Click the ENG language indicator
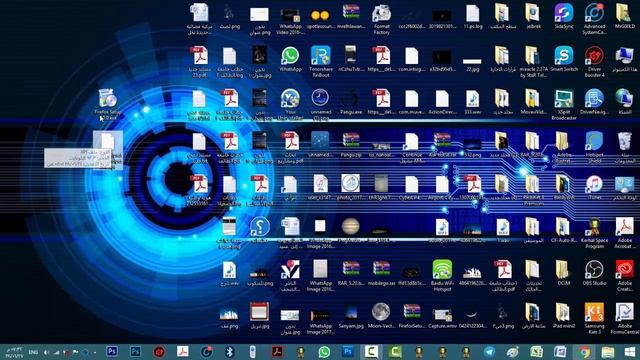Viewport: 640px width, 360px height. [x=33, y=352]
